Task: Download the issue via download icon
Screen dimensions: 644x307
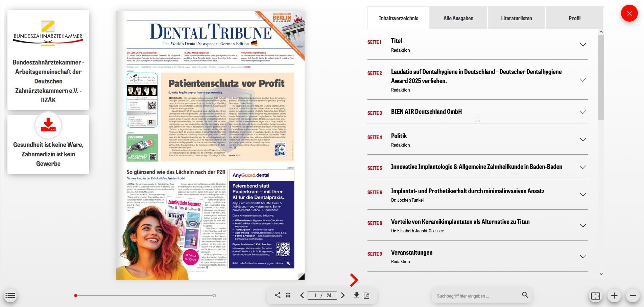Action: pos(356,296)
